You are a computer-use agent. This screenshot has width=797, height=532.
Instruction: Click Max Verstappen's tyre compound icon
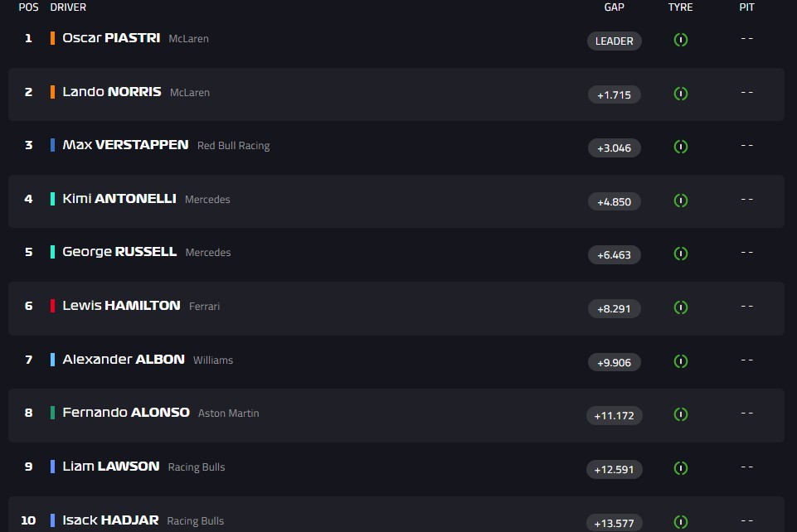tap(681, 147)
